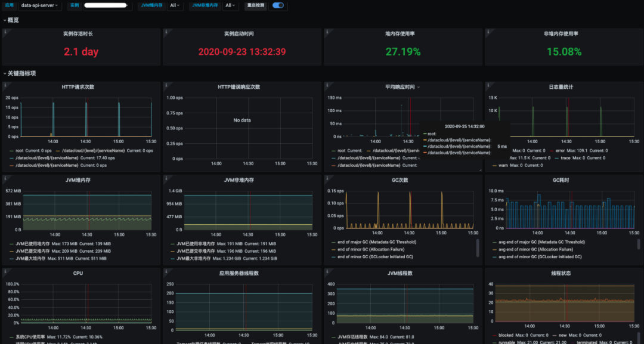Open JVM非堆内存 panel title menu
The width and height of the screenshot is (644, 344).
[x=239, y=180]
